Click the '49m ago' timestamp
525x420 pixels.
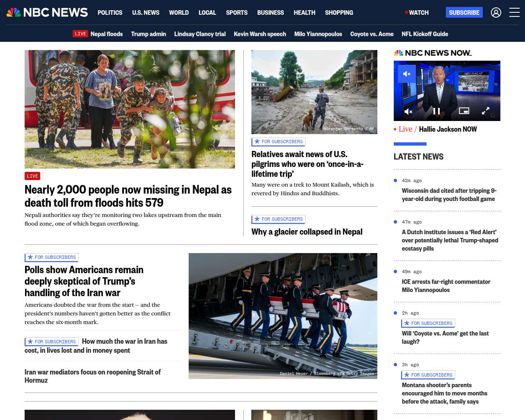point(412,272)
